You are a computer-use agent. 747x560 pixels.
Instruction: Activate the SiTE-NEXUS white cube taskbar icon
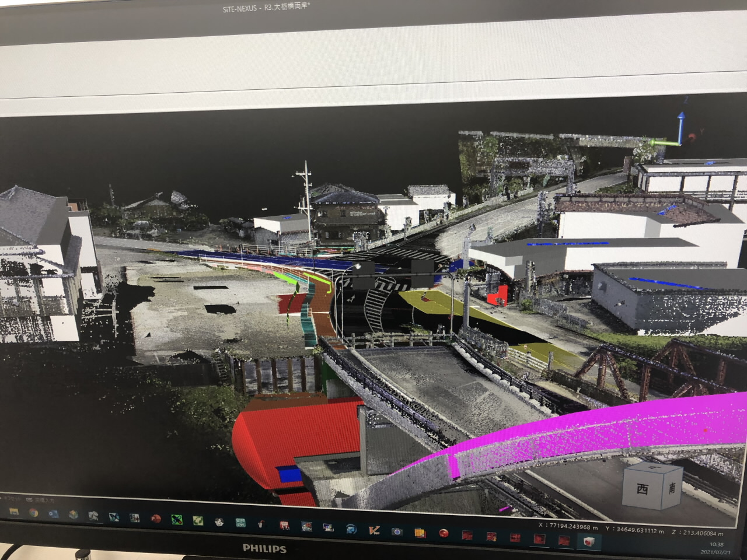589,542
